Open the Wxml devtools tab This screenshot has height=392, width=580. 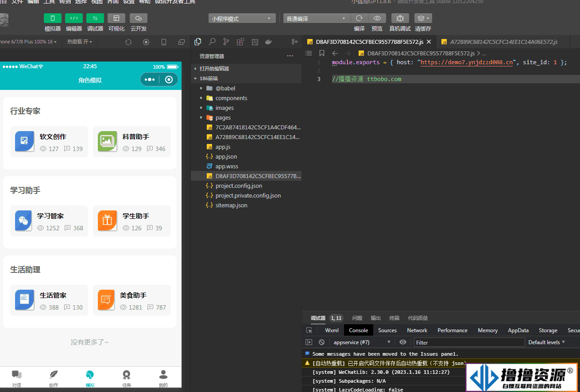[x=332, y=330]
